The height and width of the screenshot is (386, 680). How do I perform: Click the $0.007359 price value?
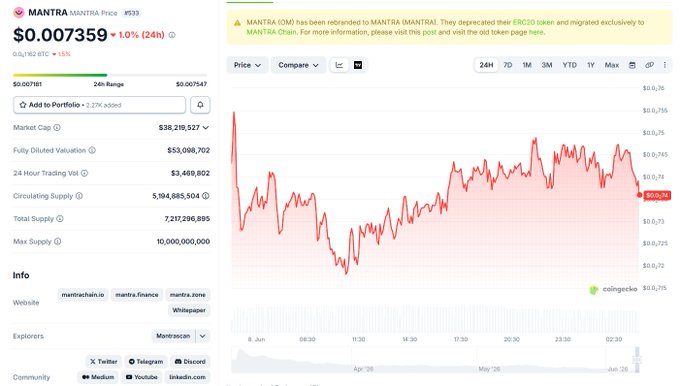point(60,35)
